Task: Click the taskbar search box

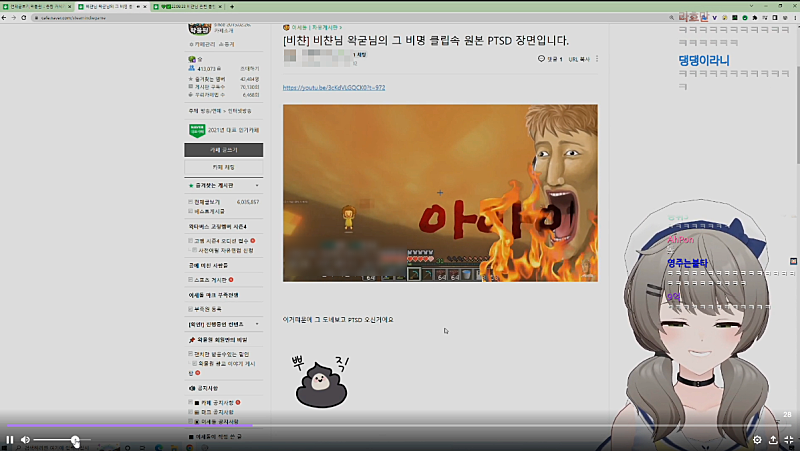Action: (54, 447)
